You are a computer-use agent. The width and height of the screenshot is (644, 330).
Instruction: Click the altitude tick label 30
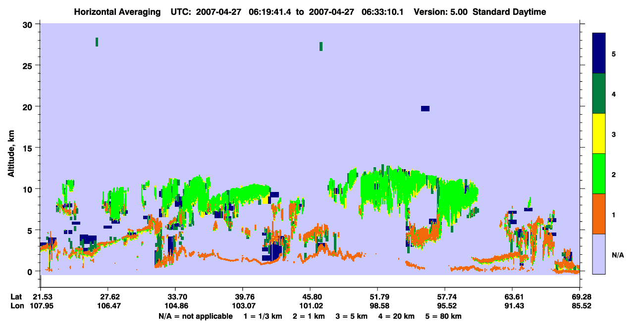(29, 24)
